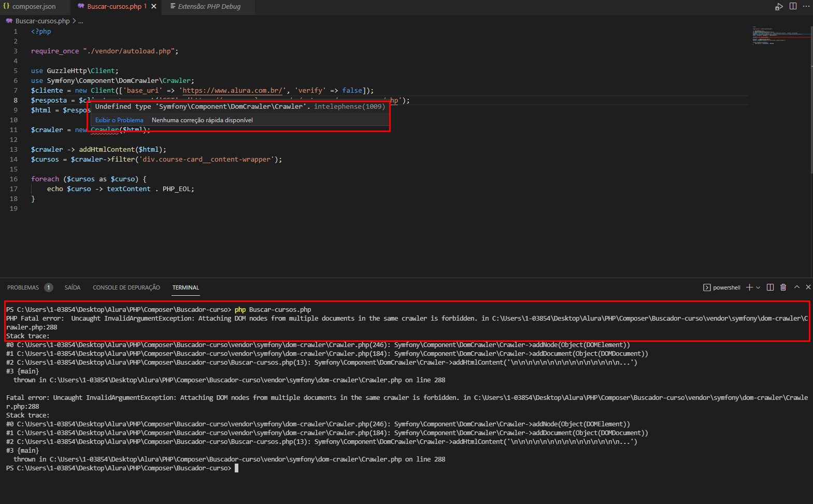The image size is (813, 504).
Task: Click line number 1 in the gutter
Action: point(16,32)
